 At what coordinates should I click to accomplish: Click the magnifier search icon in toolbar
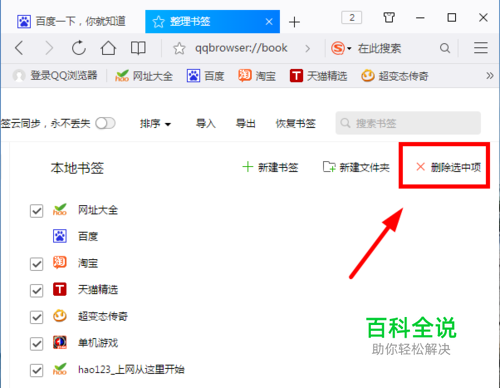[x=445, y=48]
